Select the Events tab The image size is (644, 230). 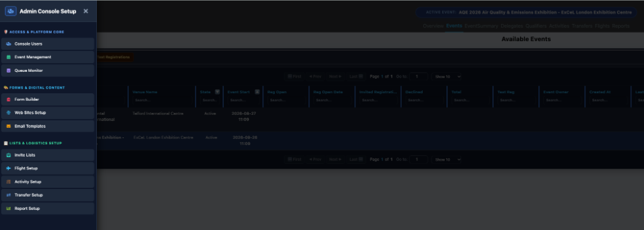tap(454, 26)
